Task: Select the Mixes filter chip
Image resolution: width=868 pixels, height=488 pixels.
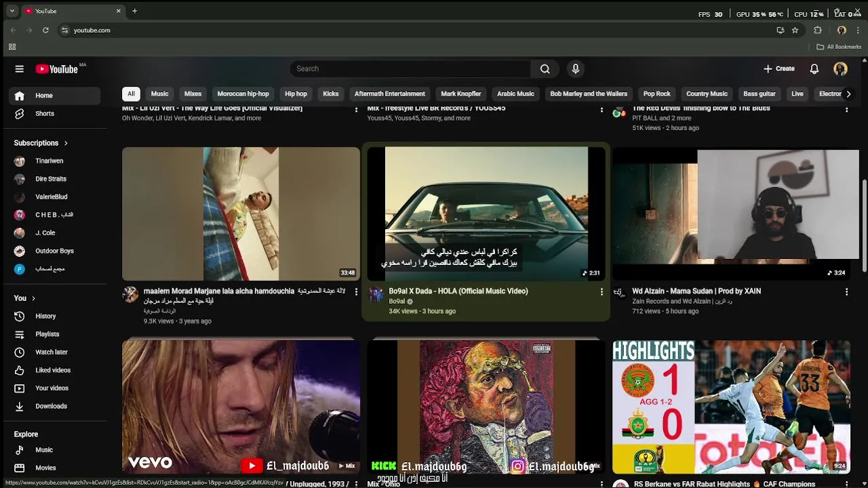Action: [x=193, y=94]
